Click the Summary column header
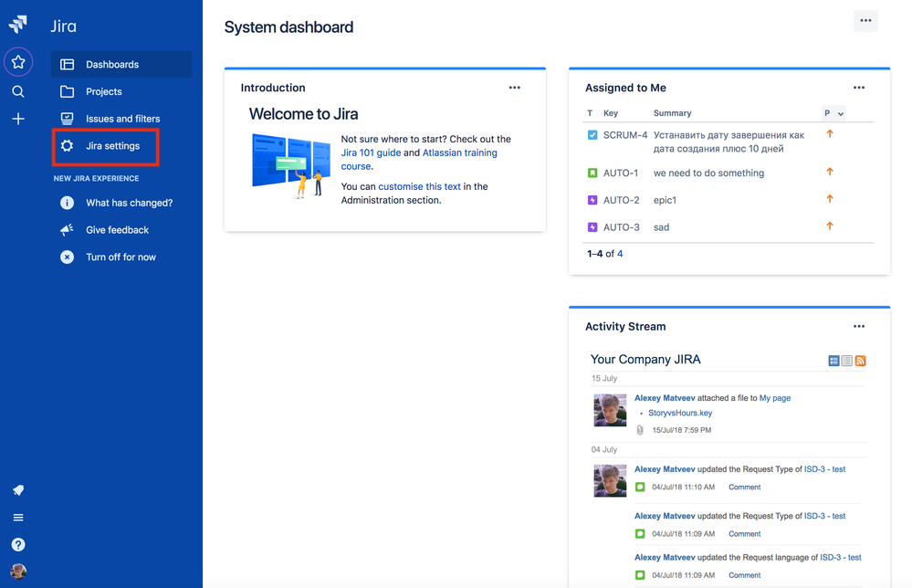This screenshot has height=588, width=912. click(x=673, y=113)
